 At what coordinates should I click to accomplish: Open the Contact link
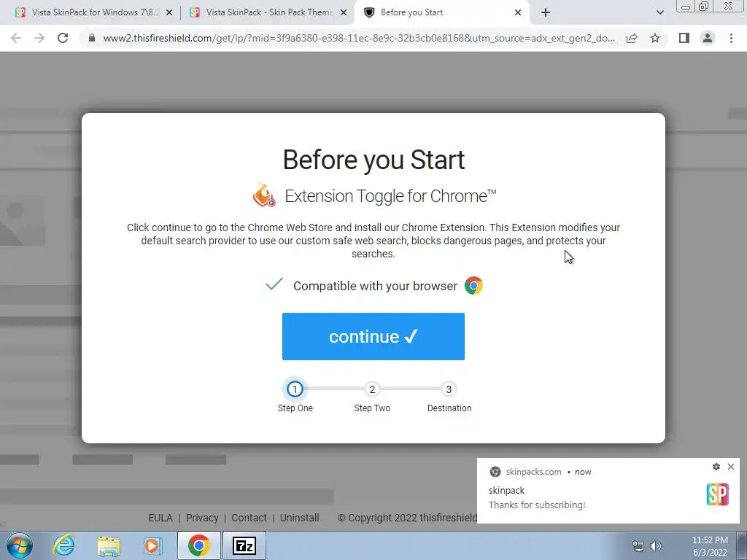pos(249,518)
